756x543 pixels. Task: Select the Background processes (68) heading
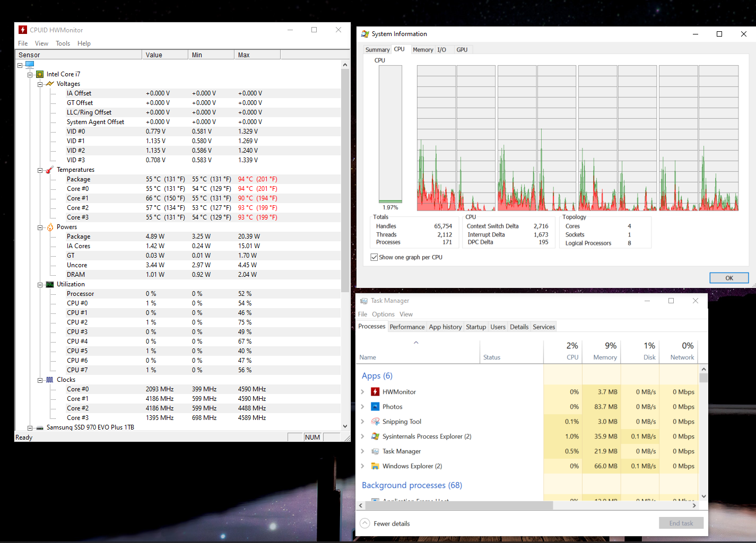point(412,485)
